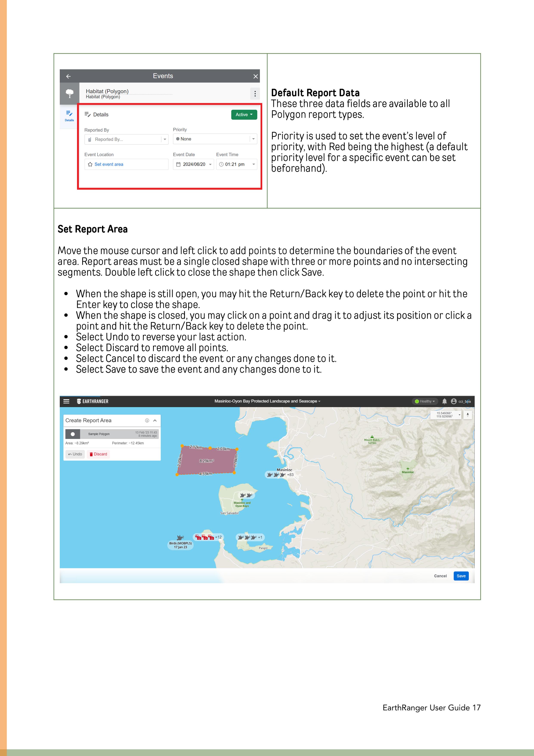Open the cci_bea user profile icon
This screenshot has width=534, height=756.
[454, 401]
